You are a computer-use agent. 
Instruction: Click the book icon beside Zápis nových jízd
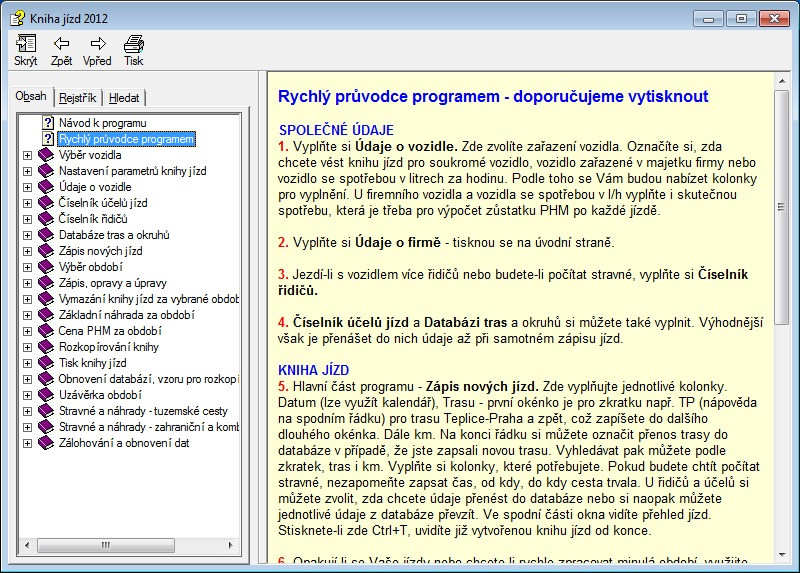click(46, 251)
